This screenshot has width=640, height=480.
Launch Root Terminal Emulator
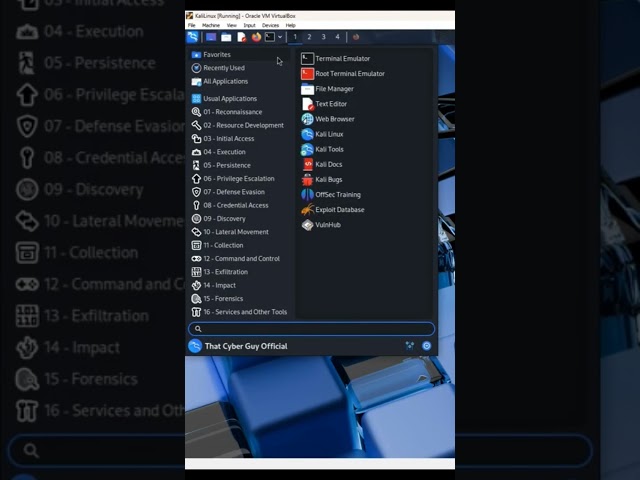point(365,74)
